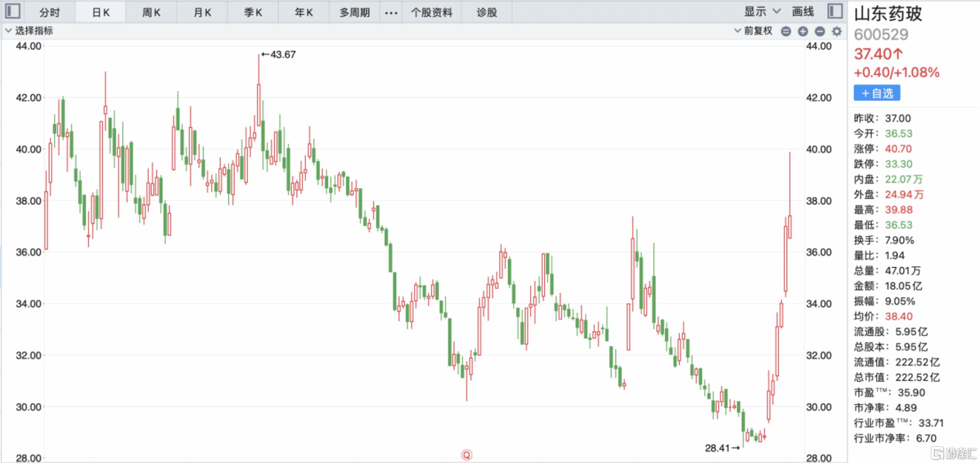This screenshot has width=980, height=463.
Task: Toggle the 画线 drawing mode
Action: pyautogui.click(x=803, y=11)
